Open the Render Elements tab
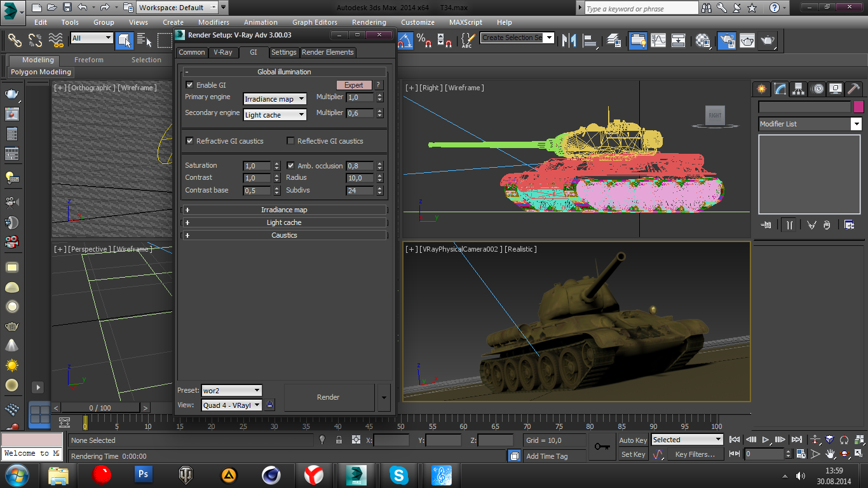The width and height of the screenshot is (868, 488). (327, 52)
